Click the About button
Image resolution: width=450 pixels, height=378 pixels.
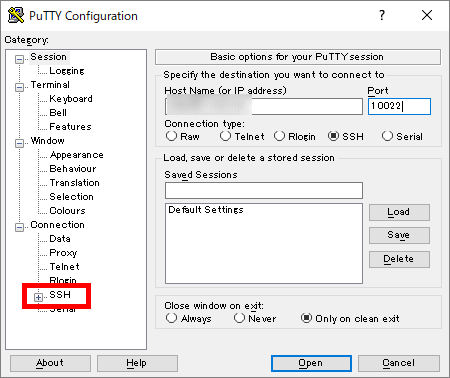[x=50, y=363]
